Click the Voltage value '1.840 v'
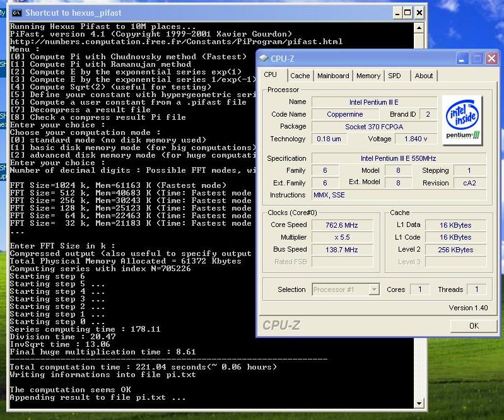 pyautogui.click(x=416, y=139)
